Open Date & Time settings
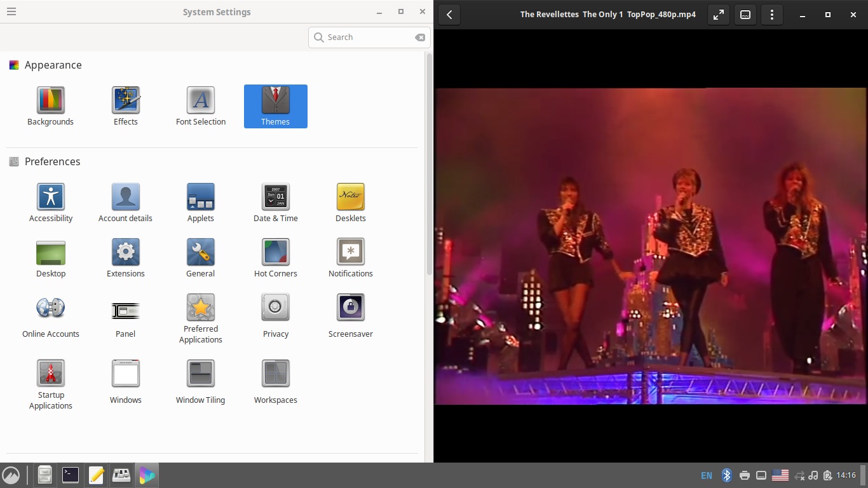Screen dimensions: 868x488 pyautogui.click(x=276, y=203)
